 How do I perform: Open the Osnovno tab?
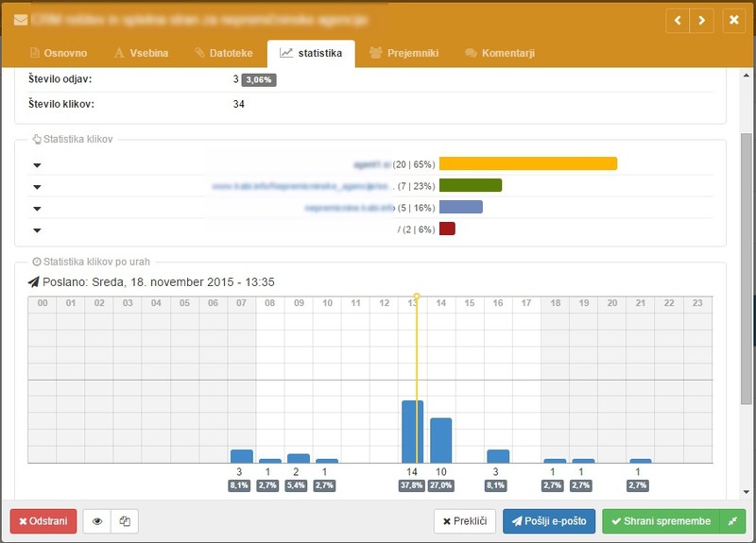pos(59,53)
